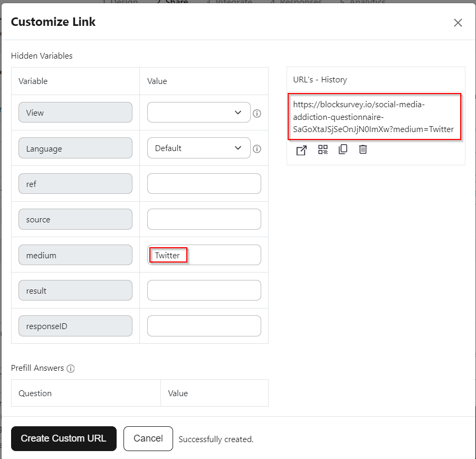Click the responseID variable name field
This screenshot has width=476, height=459.
(75, 326)
